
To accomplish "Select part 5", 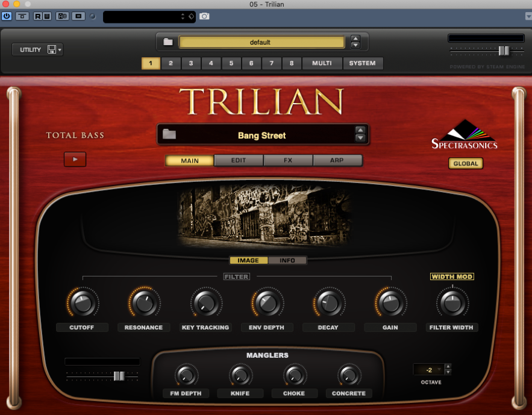I will [231, 63].
